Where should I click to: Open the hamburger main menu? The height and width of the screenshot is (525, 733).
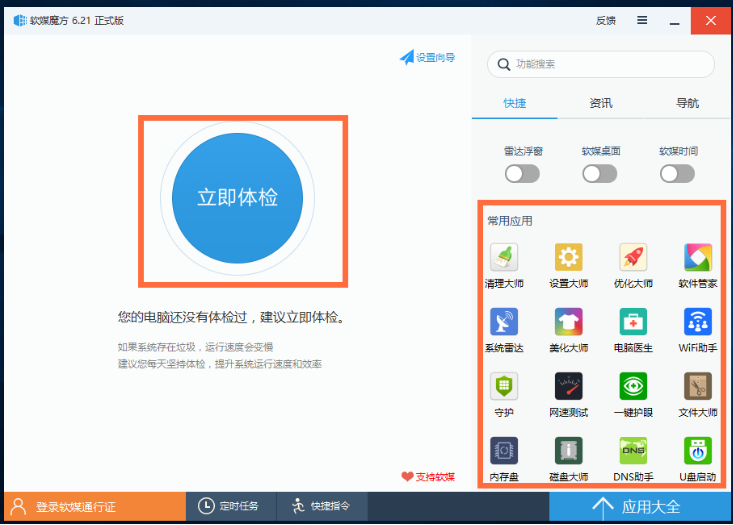point(642,20)
